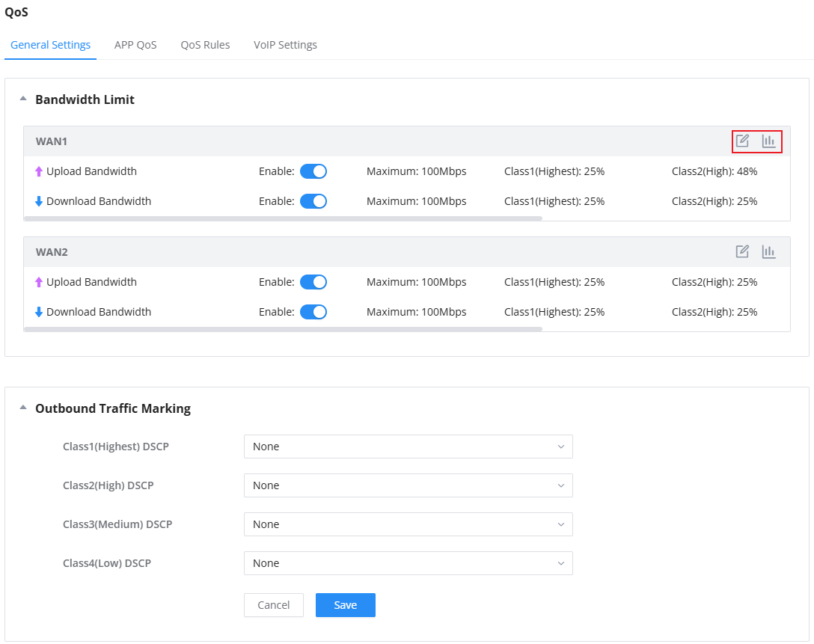
Task: Switch to the APP QoS tab
Action: tap(135, 45)
